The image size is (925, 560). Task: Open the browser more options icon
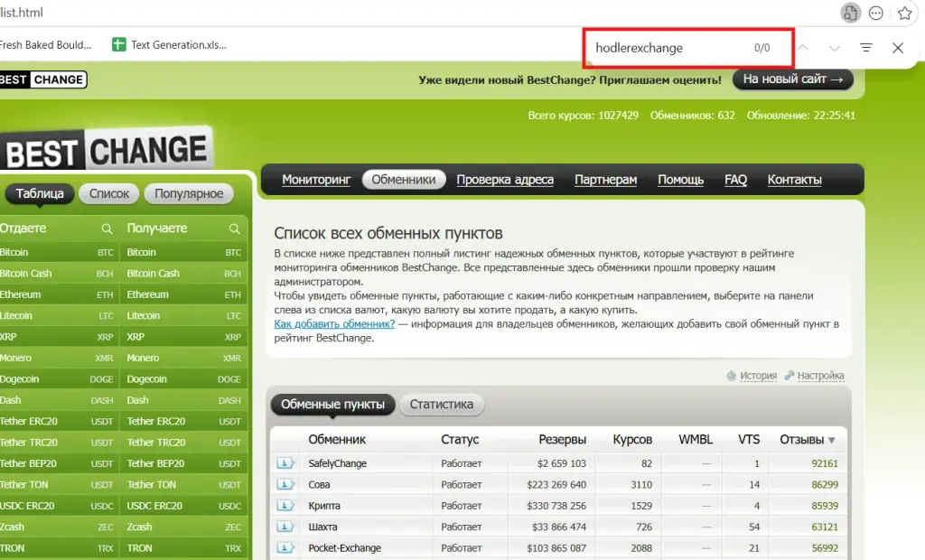(x=876, y=13)
